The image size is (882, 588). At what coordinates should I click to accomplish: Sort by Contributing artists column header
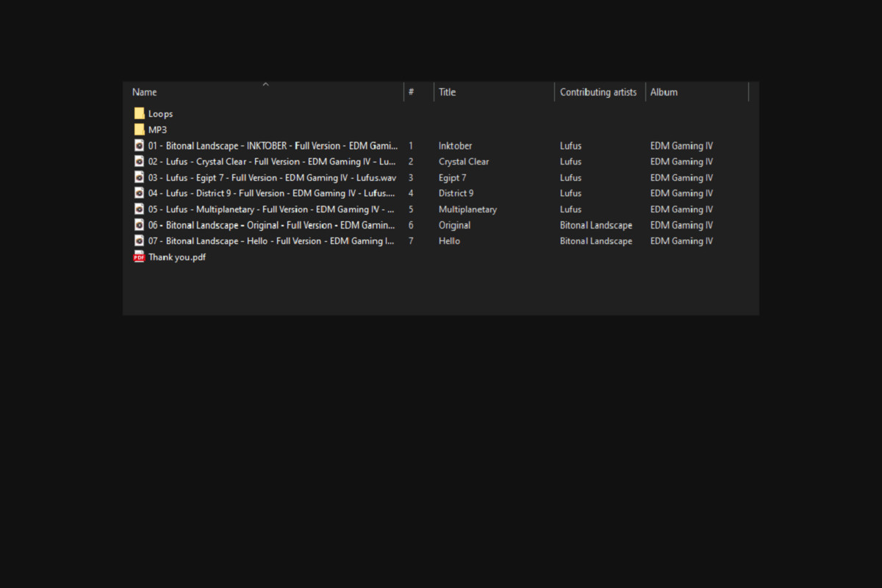pos(598,92)
